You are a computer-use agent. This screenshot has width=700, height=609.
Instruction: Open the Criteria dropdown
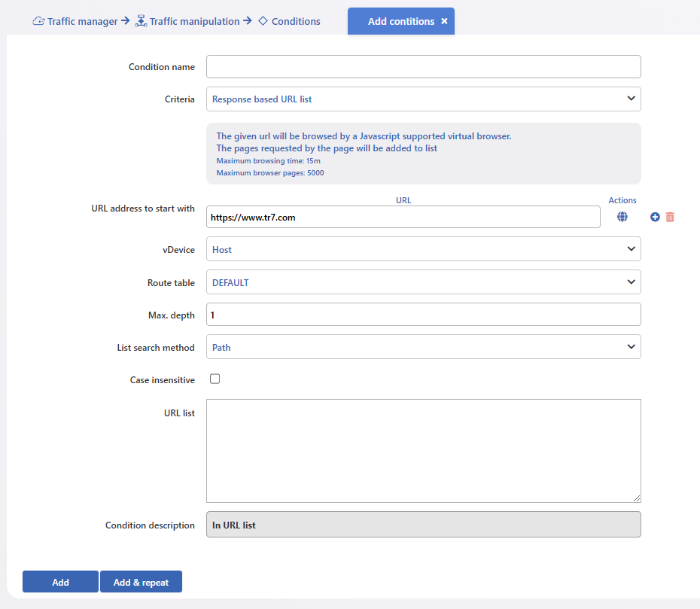(423, 99)
